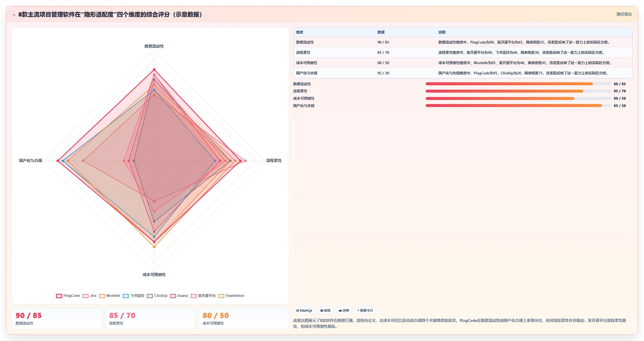The image size is (644, 341).
Task: Click the 数据 column header
Action: point(381,32)
